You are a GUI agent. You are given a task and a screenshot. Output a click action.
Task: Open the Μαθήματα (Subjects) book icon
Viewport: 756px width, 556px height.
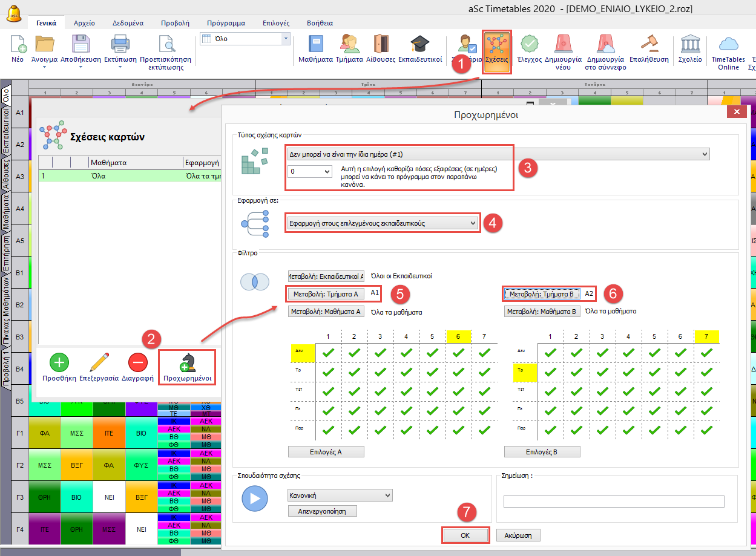click(x=315, y=46)
